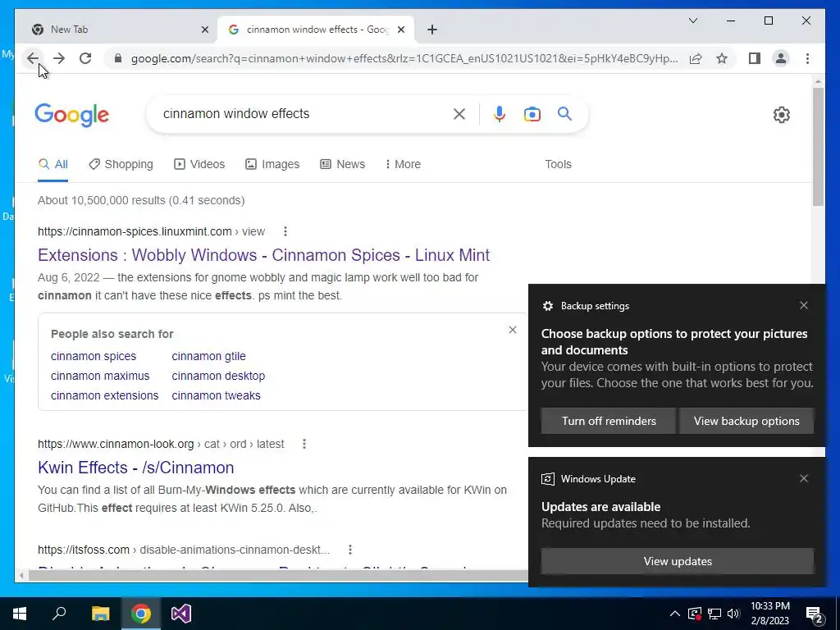Open Google quick settings gear

[782, 115]
